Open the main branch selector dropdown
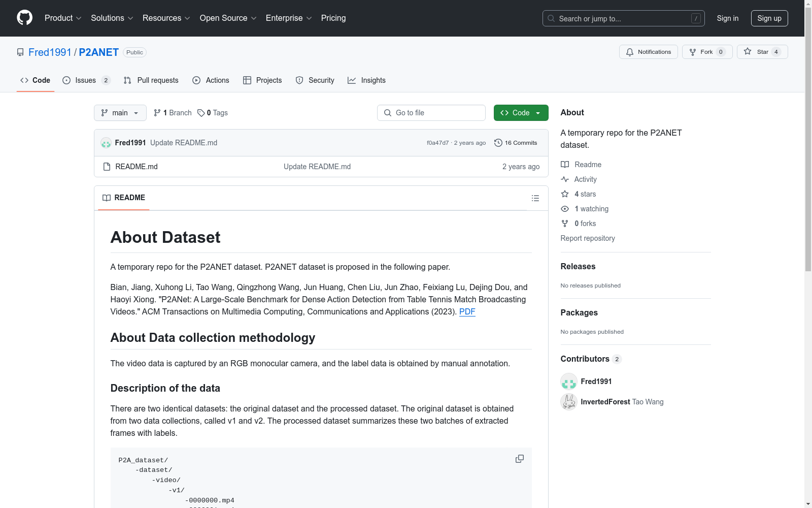 point(120,113)
